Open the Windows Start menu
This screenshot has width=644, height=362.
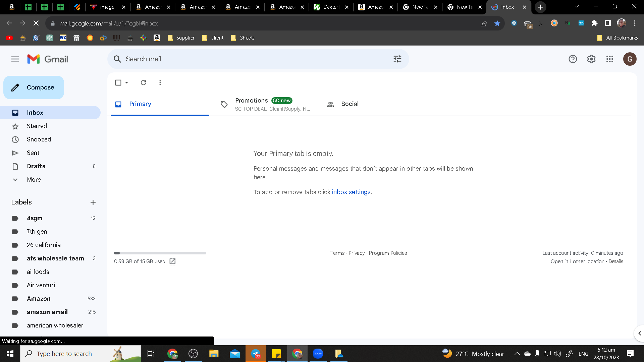10,354
